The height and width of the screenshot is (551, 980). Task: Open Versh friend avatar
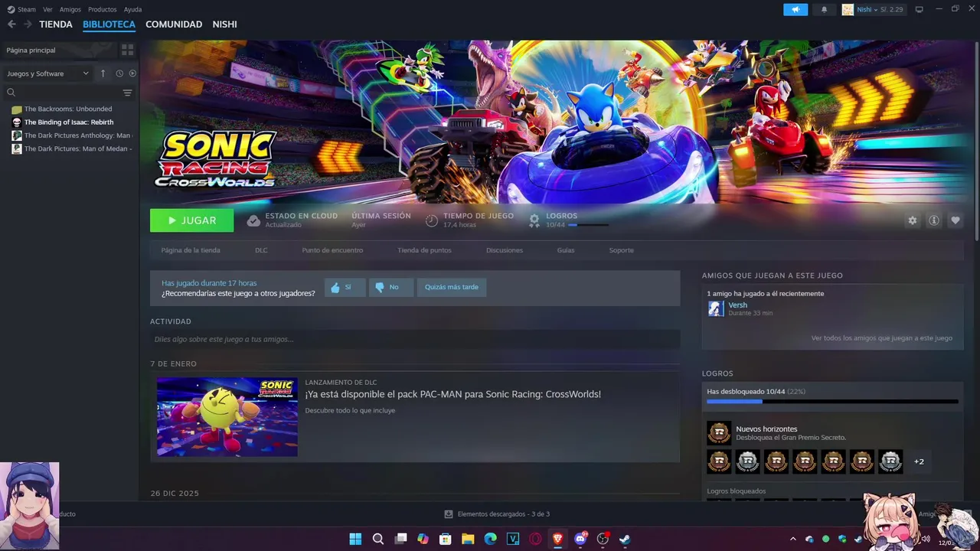click(x=716, y=308)
